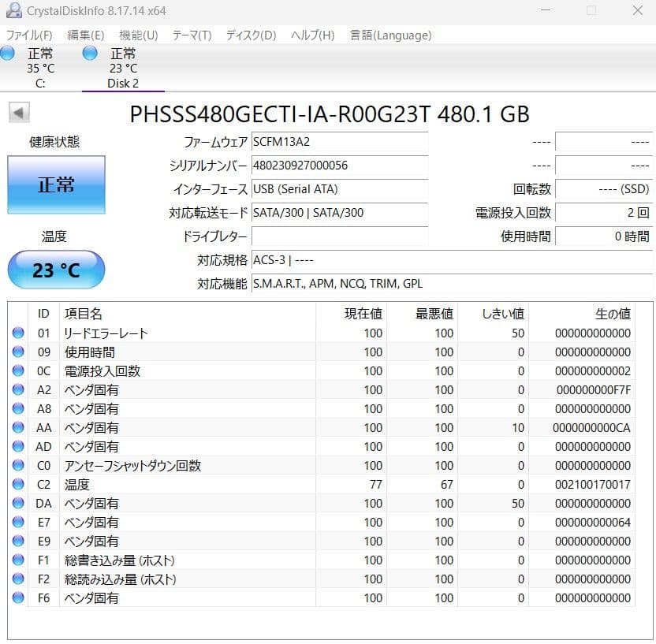
Task: Click the current value 77 in 温度 row
Action: pyautogui.click(x=375, y=484)
